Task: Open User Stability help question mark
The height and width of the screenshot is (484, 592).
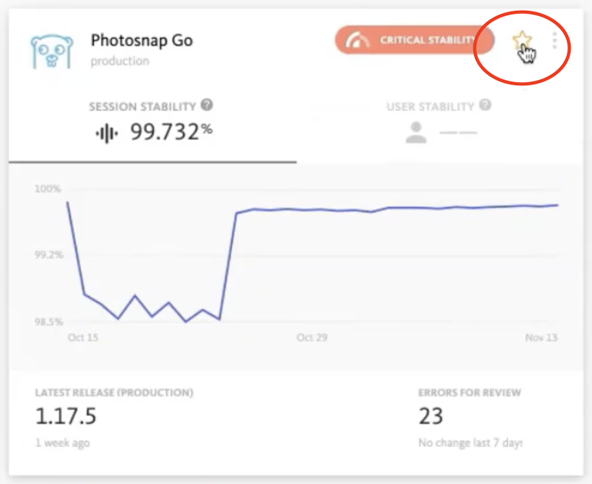Action: coord(485,105)
